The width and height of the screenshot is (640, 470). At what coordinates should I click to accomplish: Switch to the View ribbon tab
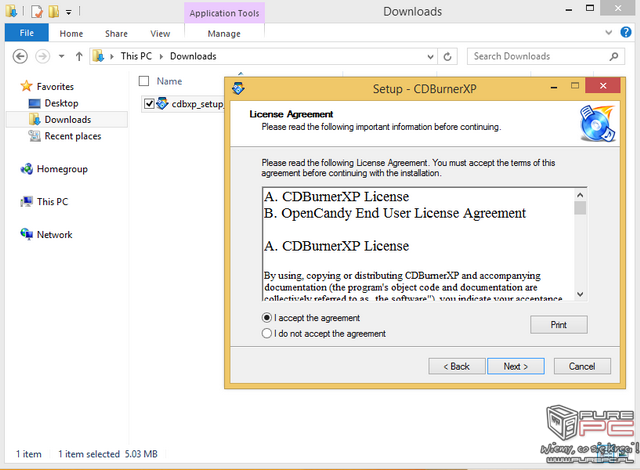pos(160,33)
